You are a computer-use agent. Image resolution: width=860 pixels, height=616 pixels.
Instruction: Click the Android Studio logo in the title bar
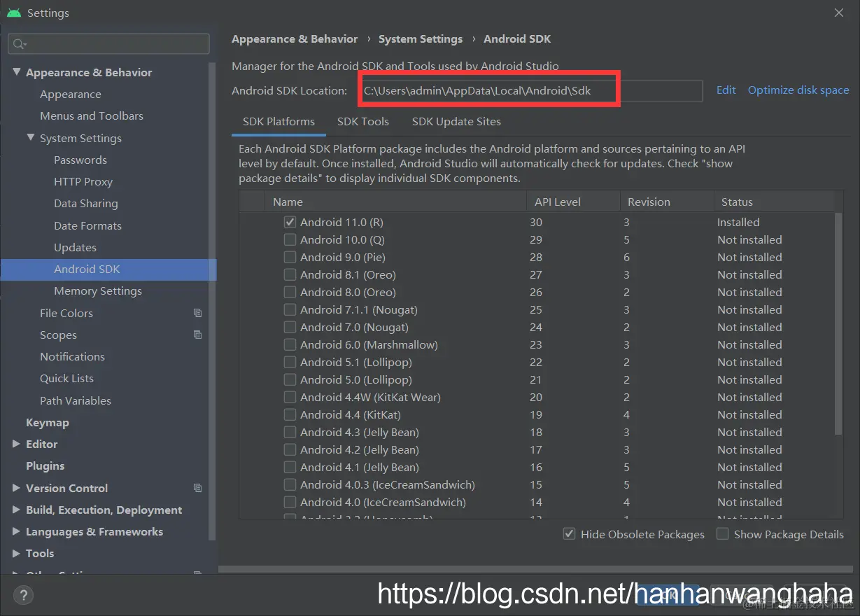click(13, 13)
